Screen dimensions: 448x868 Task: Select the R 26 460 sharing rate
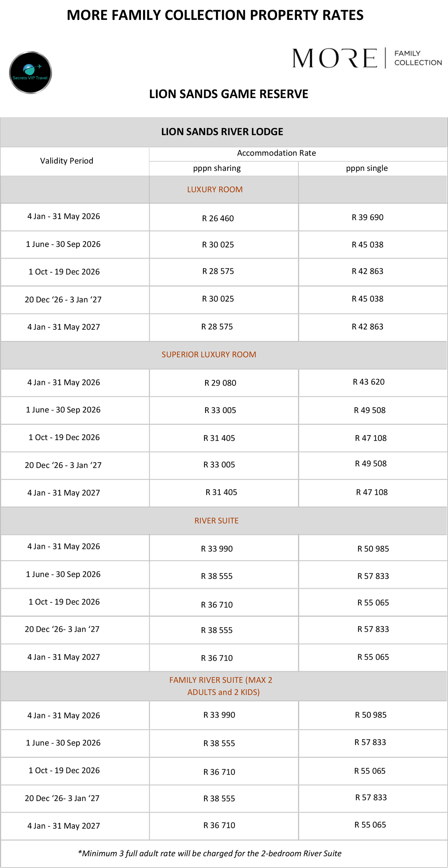click(x=218, y=218)
